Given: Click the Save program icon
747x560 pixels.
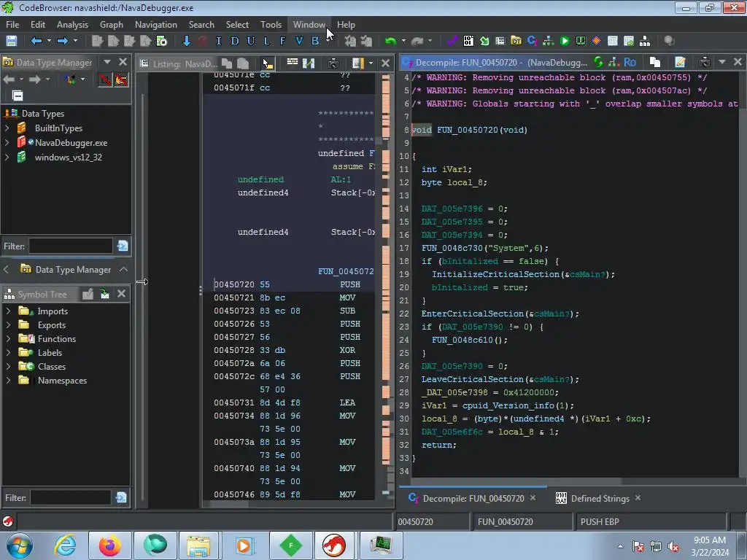Looking at the screenshot, I should (12, 41).
